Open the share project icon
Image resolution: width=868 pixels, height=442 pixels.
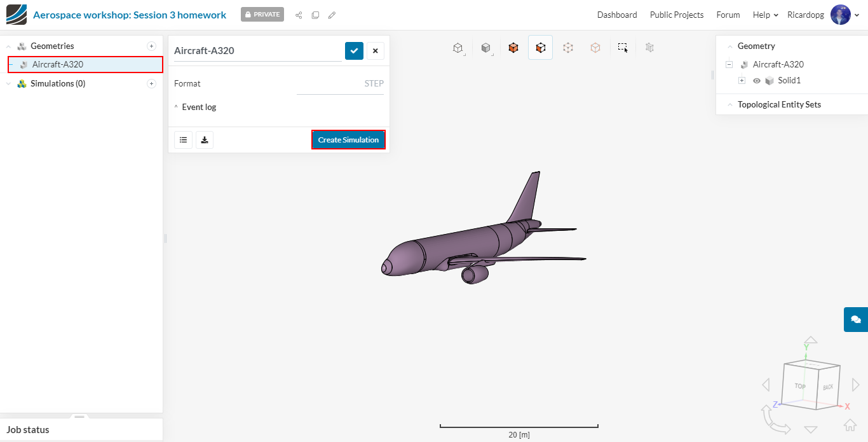(299, 15)
